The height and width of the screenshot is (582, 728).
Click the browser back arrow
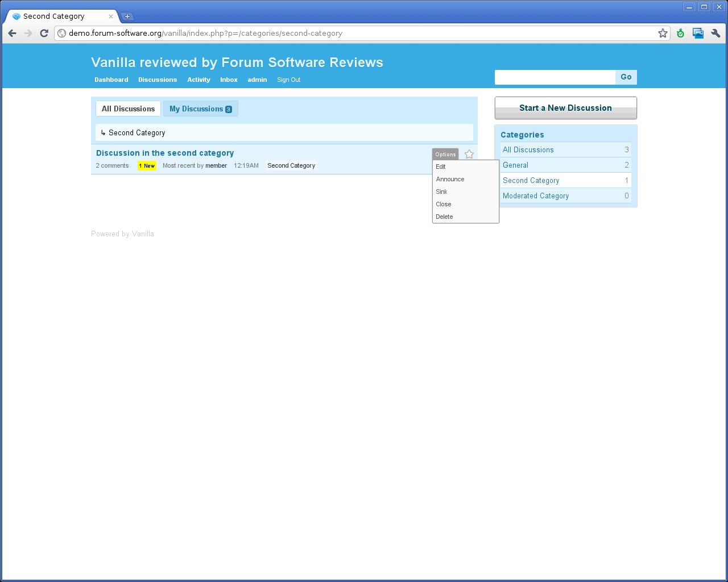click(x=13, y=33)
